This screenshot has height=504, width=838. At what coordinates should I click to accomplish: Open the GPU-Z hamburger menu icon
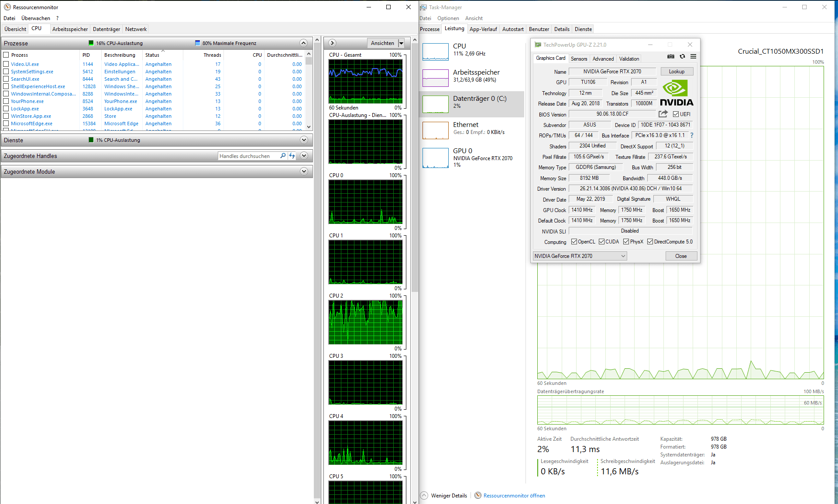pos(693,56)
